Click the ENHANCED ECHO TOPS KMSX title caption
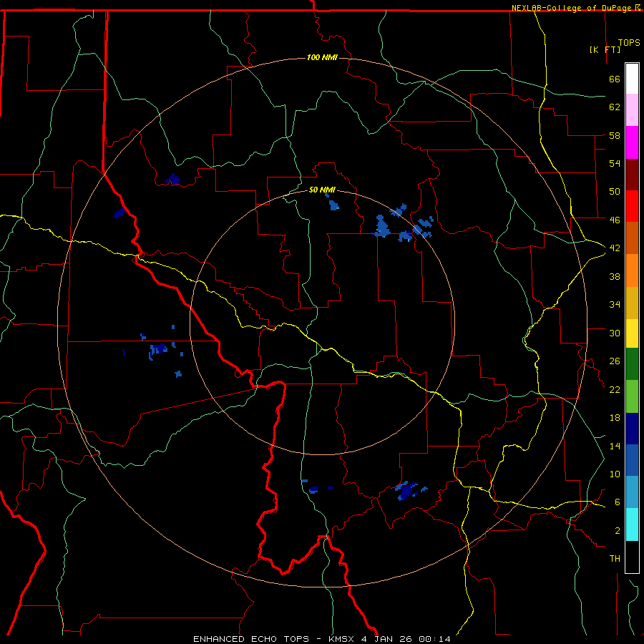Viewport: 644px width, 644px height. (322, 639)
